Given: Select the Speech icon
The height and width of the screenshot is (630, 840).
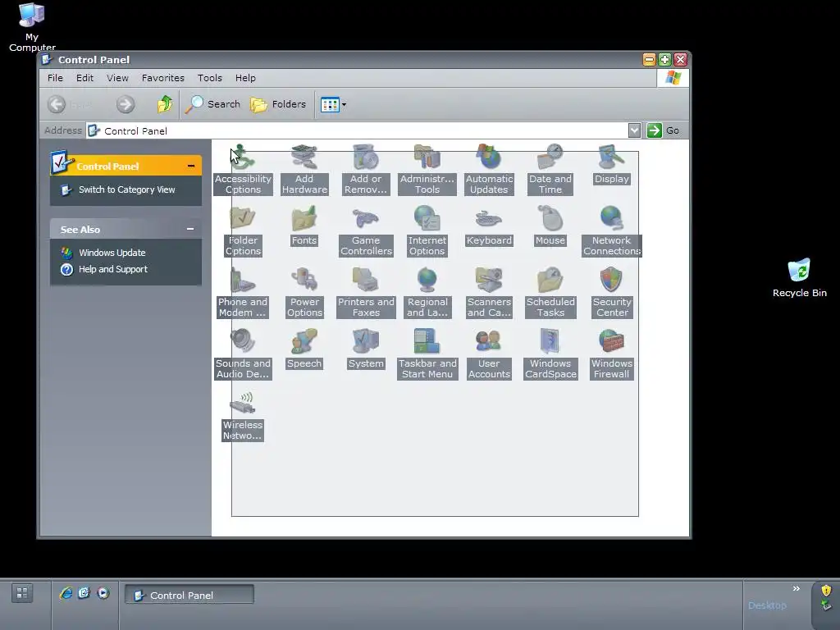Looking at the screenshot, I should click(304, 349).
